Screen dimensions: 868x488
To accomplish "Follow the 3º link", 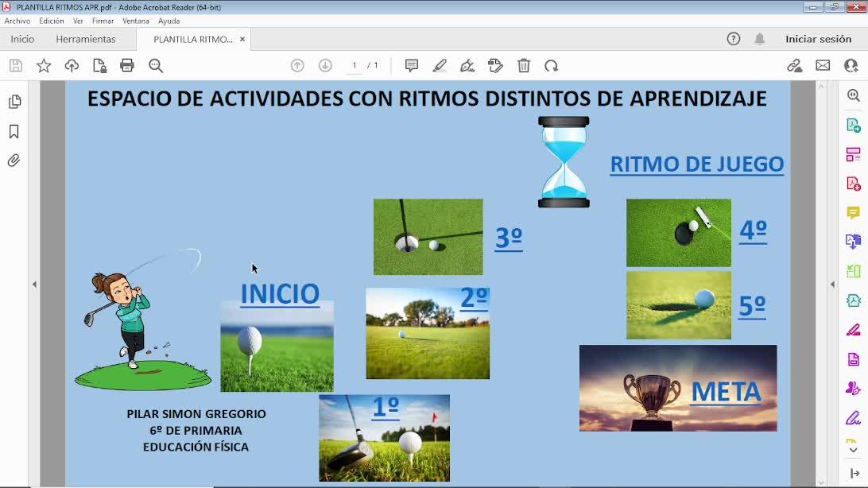I will coord(509,238).
